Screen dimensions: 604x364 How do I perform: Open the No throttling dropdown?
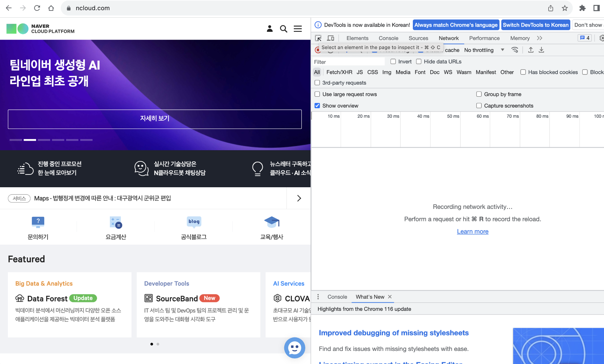point(484,50)
